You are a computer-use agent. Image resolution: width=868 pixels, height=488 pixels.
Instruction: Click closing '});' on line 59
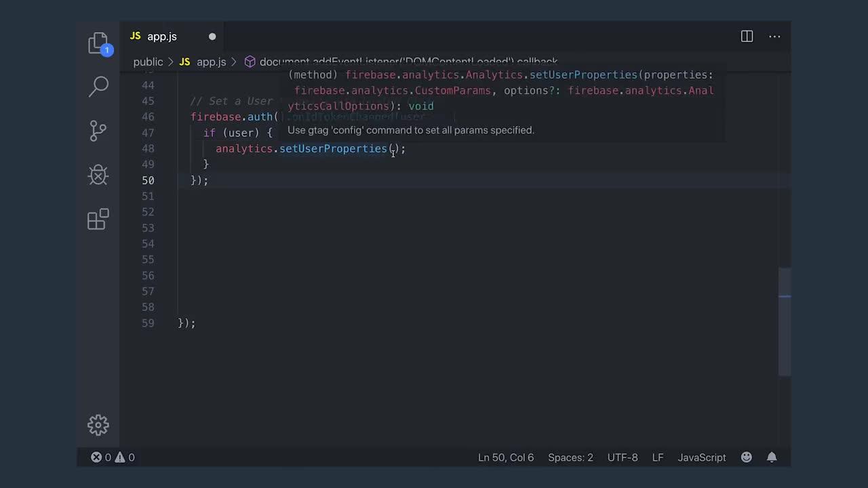point(186,323)
